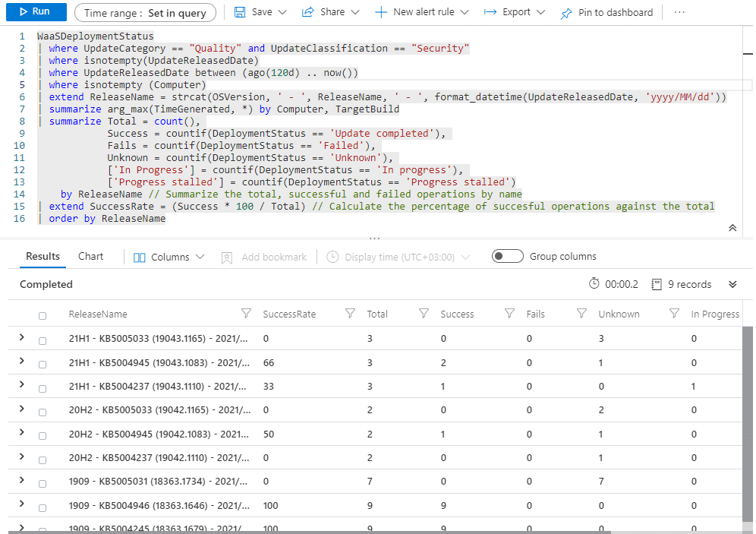Click the Completed status text
The height and width of the screenshot is (534, 756).
[46, 284]
